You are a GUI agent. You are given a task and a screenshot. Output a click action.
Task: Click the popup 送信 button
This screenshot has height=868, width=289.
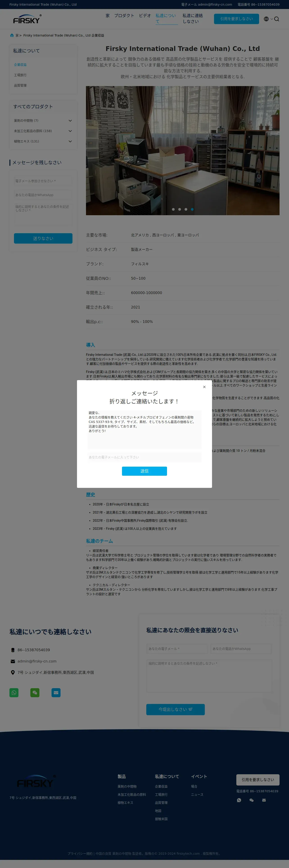click(144, 471)
